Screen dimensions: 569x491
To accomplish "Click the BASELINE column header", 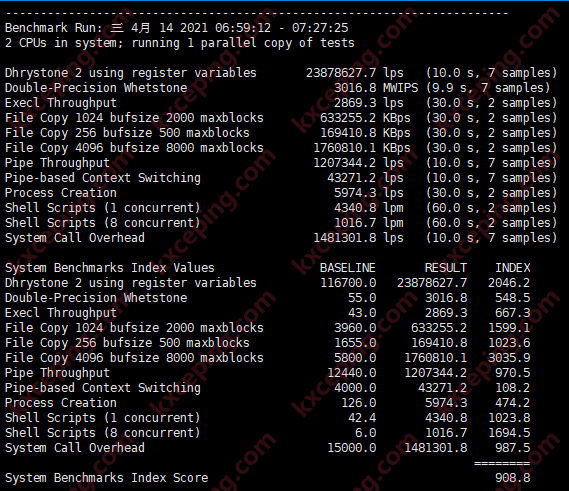I will (x=347, y=268).
